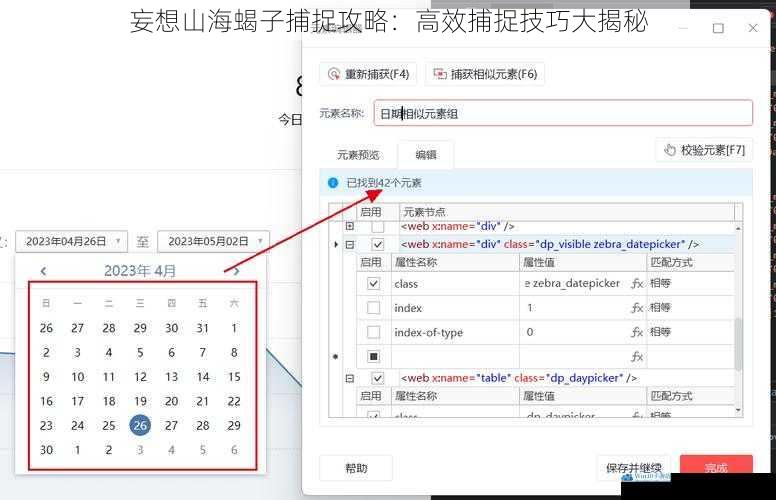Click the tree scrollbar down arrow
The width and height of the screenshot is (776, 500).
(x=738, y=410)
